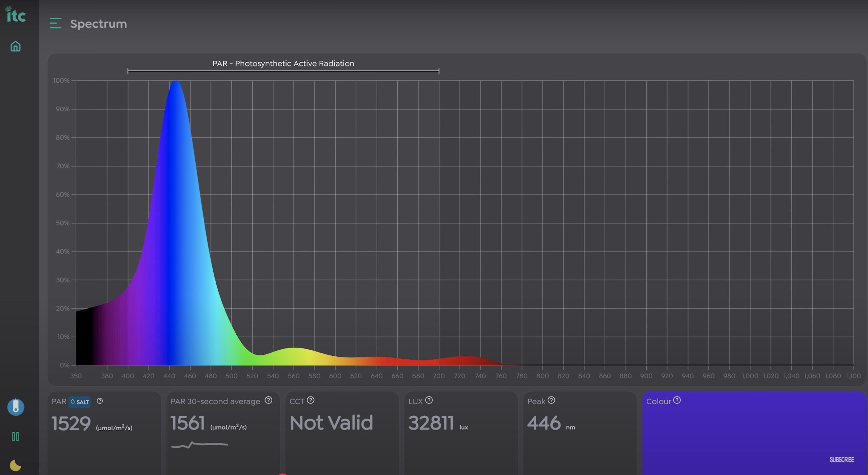Open the Colour help icon
Image resolution: width=868 pixels, height=475 pixels.
tap(677, 400)
